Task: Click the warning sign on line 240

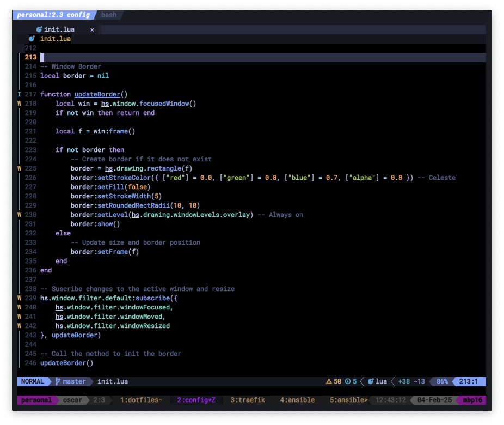Action: [x=19, y=307]
